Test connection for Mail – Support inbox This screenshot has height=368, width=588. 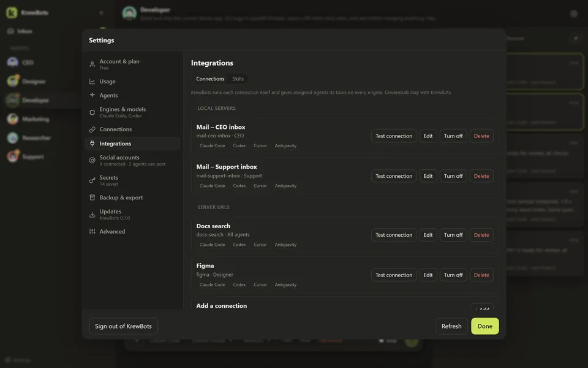coord(394,176)
